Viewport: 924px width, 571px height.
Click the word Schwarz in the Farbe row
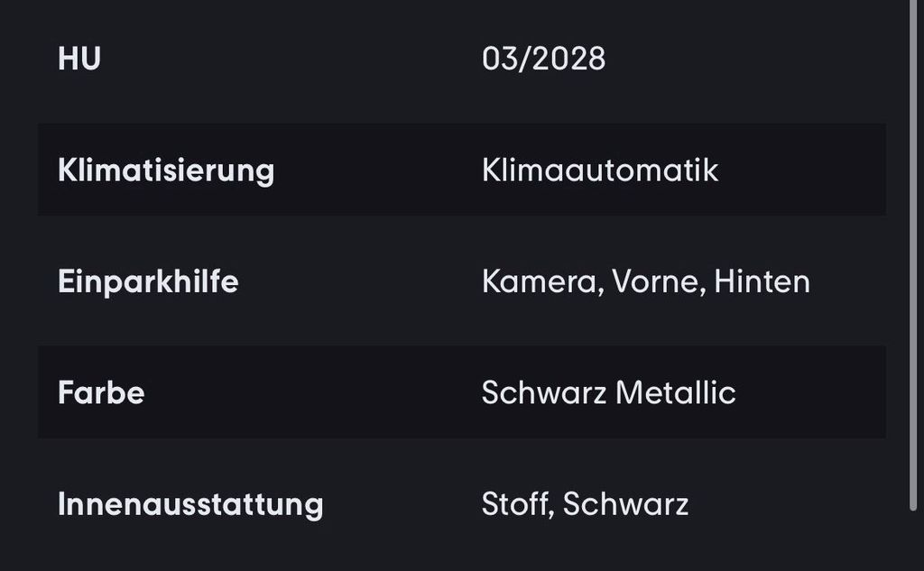coord(543,393)
